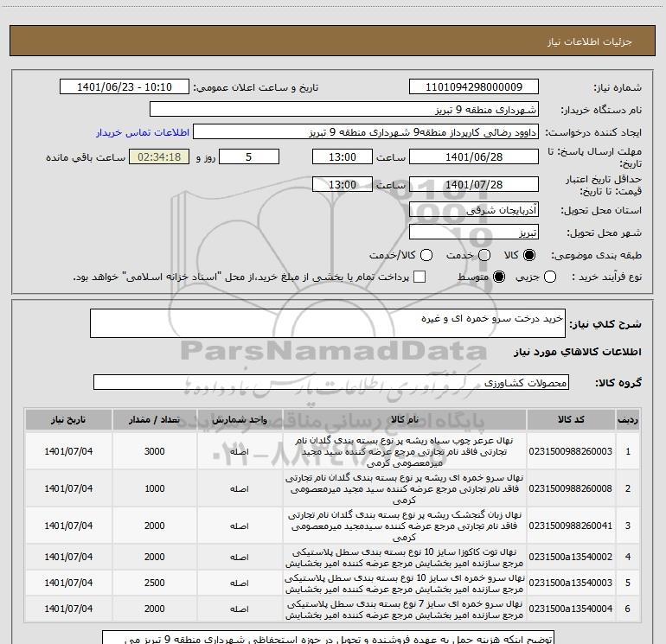Click the province field آذربایجان شرقی
Viewport: 666px width, 644px height.
click(474, 209)
